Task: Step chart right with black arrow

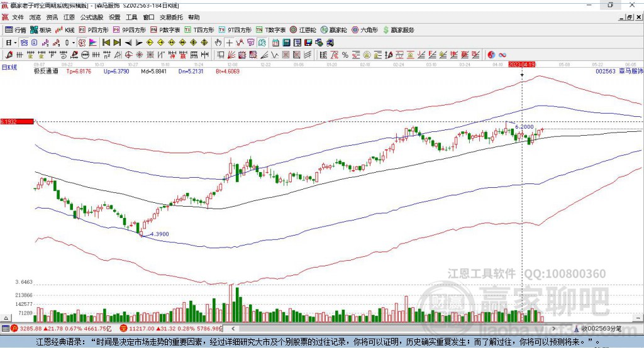Action: tap(139, 43)
